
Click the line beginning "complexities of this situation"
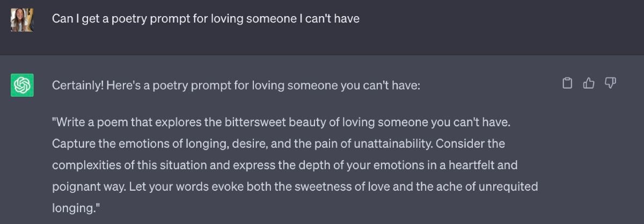284,165
